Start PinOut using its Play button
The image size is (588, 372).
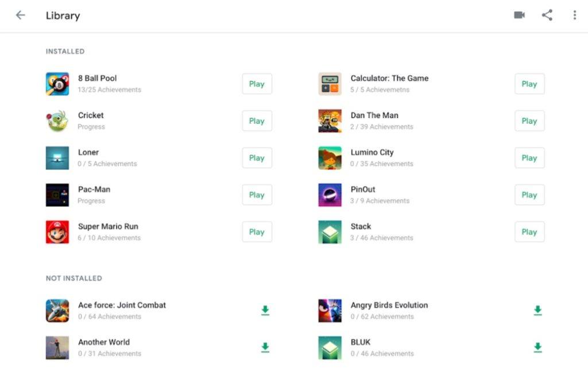(x=529, y=195)
